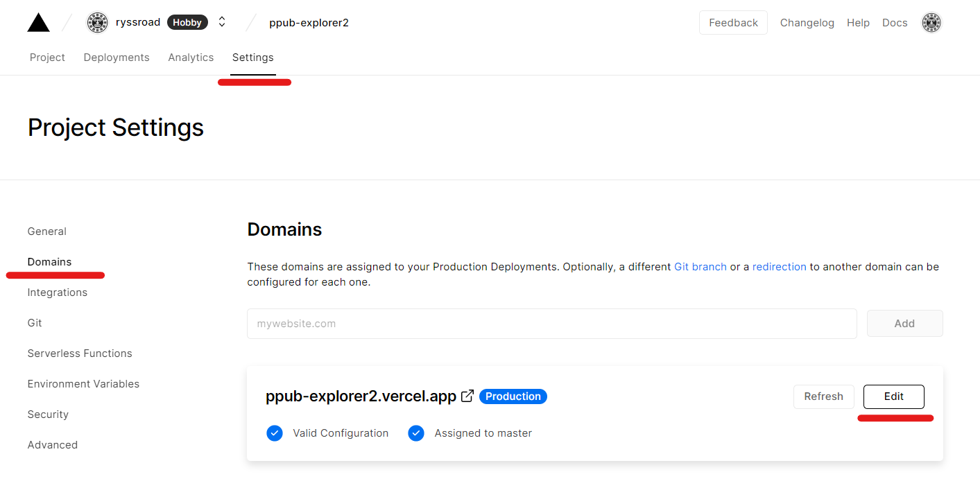Select Security in settings sidebar
Screen dimensions: 980x497
(x=48, y=415)
